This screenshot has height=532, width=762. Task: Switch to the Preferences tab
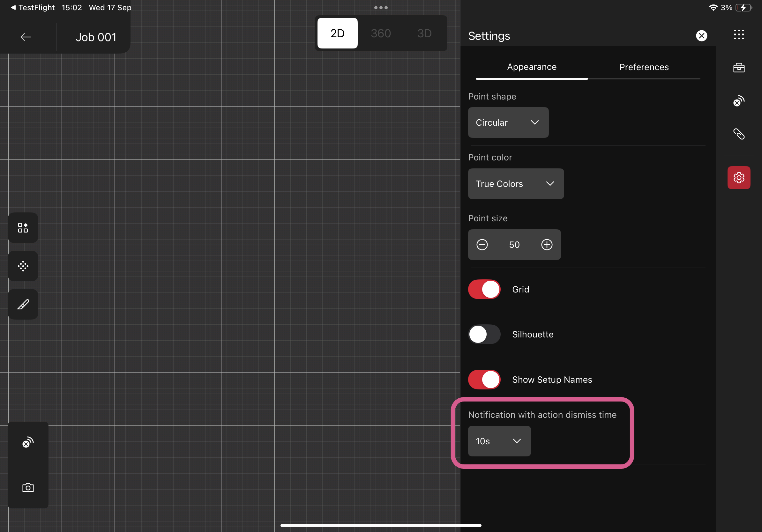644,67
